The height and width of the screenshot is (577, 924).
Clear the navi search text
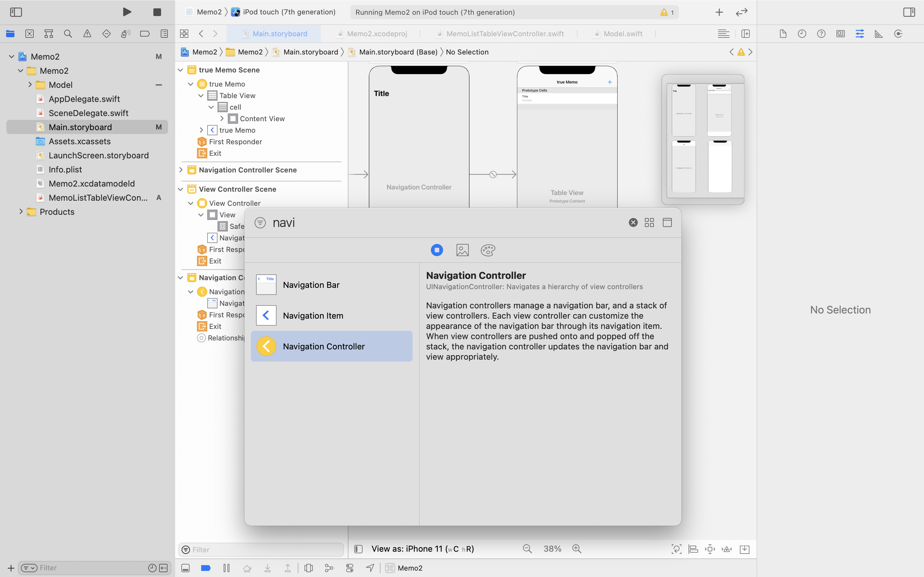633,222
